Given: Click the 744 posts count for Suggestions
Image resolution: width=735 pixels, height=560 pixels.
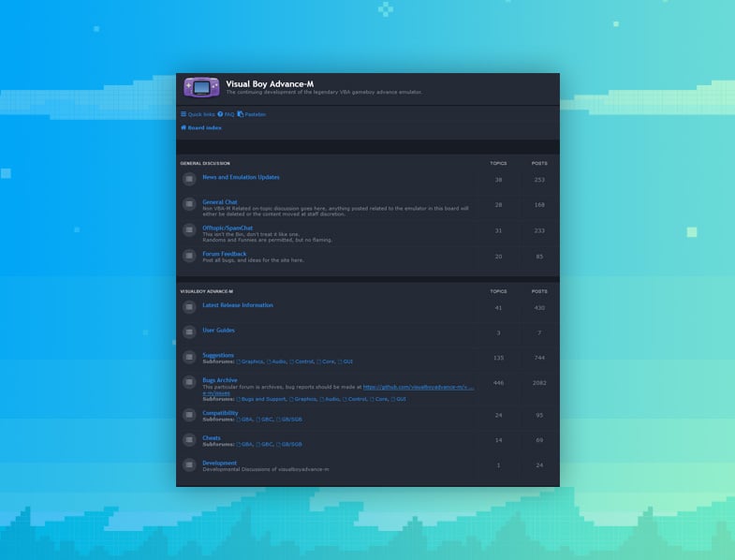Looking at the screenshot, I should coord(539,358).
